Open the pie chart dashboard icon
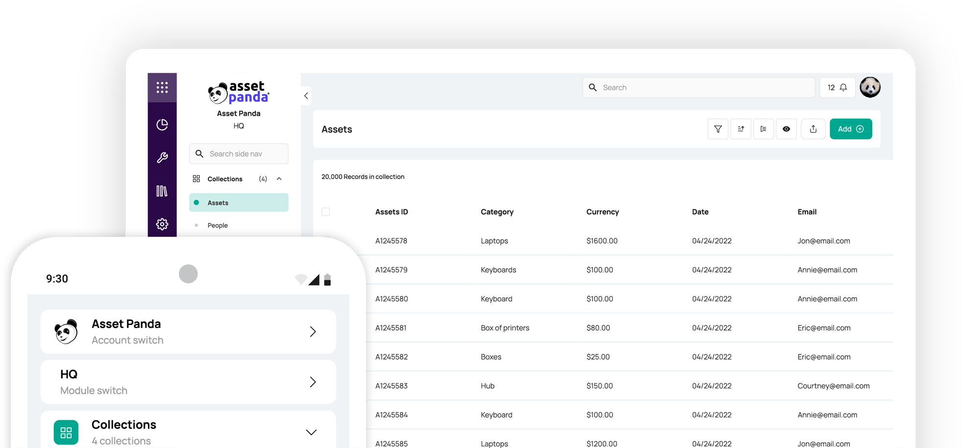The height and width of the screenshot is (448, 980). (x=162, y=124)
